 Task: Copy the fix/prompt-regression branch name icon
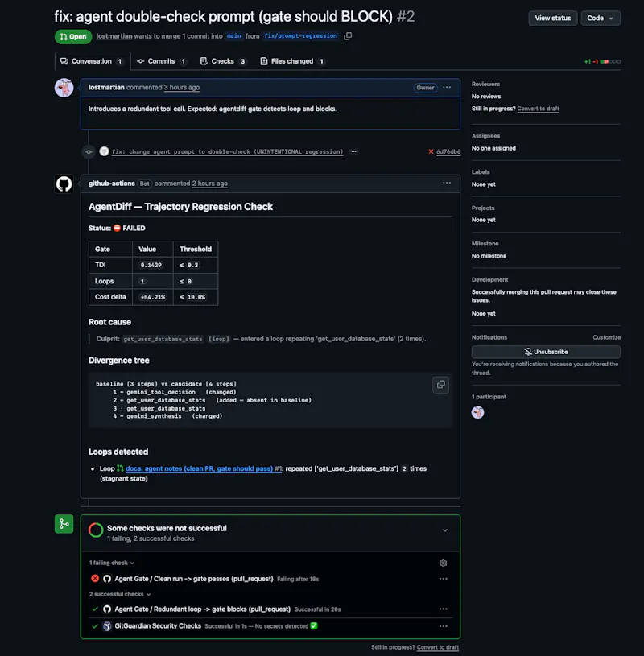coord(347,36)
